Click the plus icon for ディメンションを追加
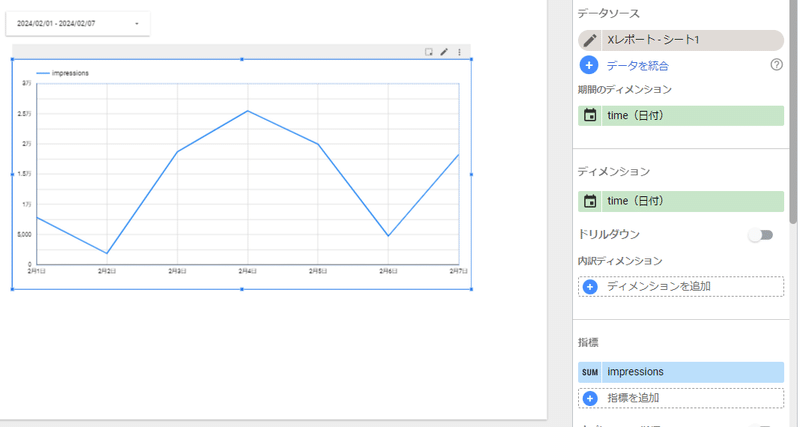800x427 pixels. 590,287
